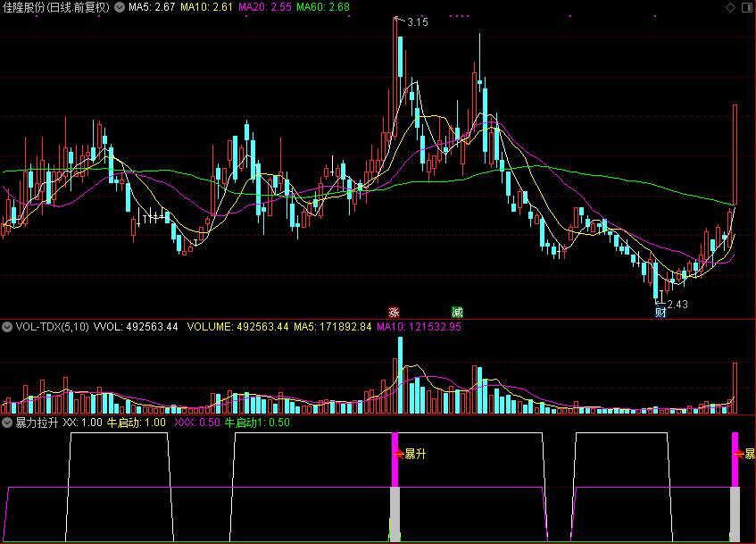
Task: Select the yellow MA10: 2.61 label
Action: pyautogui.click(x=206, y=7)
